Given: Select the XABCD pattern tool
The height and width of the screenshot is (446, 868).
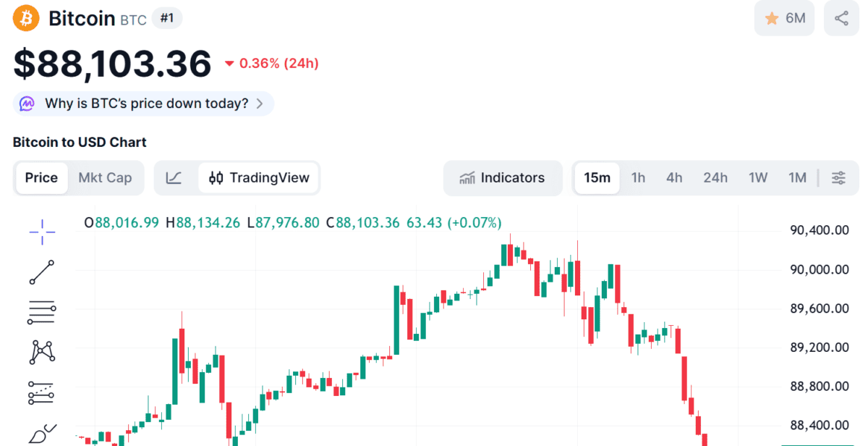Looking at the screenshot, I should pyautogui.click(x=42, y=353).
